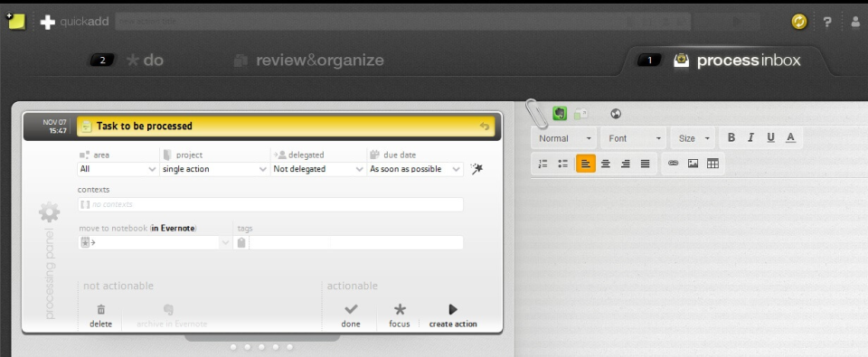The width and height of the screenshot is (868, 357).
Task: Delete the task
Action: point(100,316)
